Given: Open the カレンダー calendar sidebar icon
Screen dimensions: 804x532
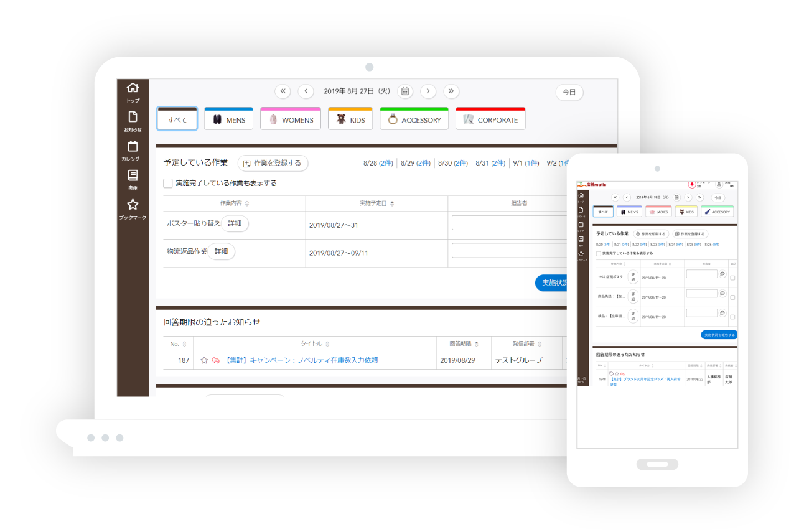Looking at the screenshot, I should pyautogui.click(x=133, y=147).
